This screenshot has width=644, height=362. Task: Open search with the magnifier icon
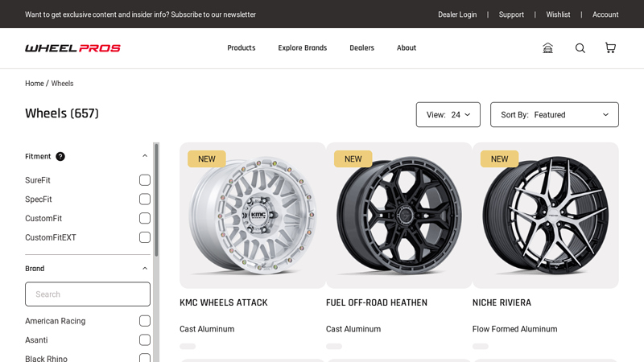(580, 48)
